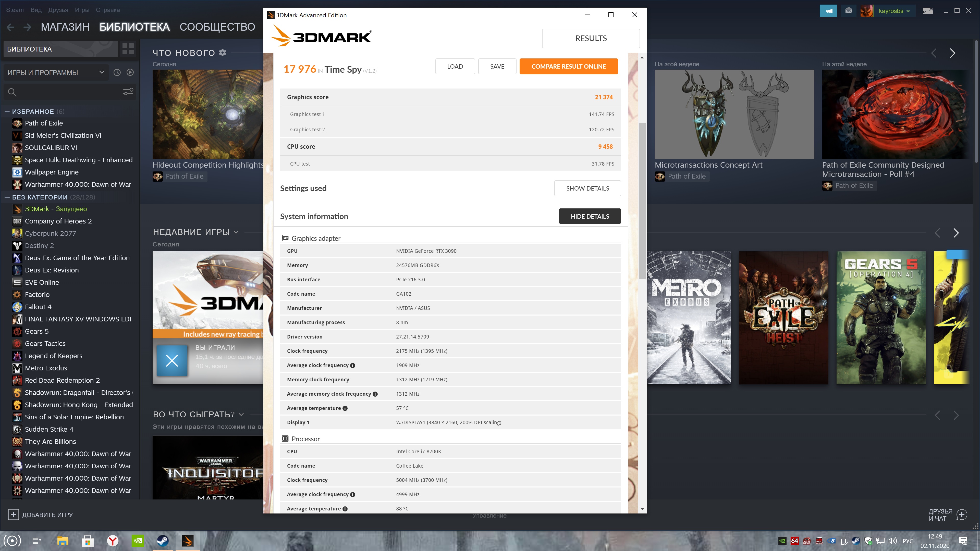Collapse the ИЗБРАННОЕ favorites category
Image resolution: width=980 pixels, height=551 pixels.
tap(7, 111)
